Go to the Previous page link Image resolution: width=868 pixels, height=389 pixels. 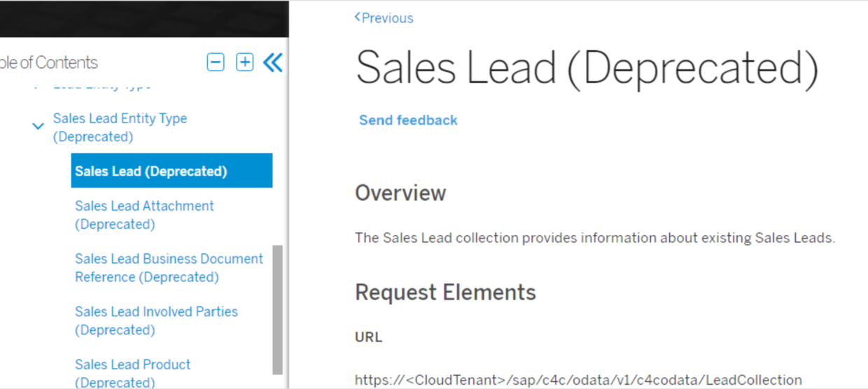point(384,18)
